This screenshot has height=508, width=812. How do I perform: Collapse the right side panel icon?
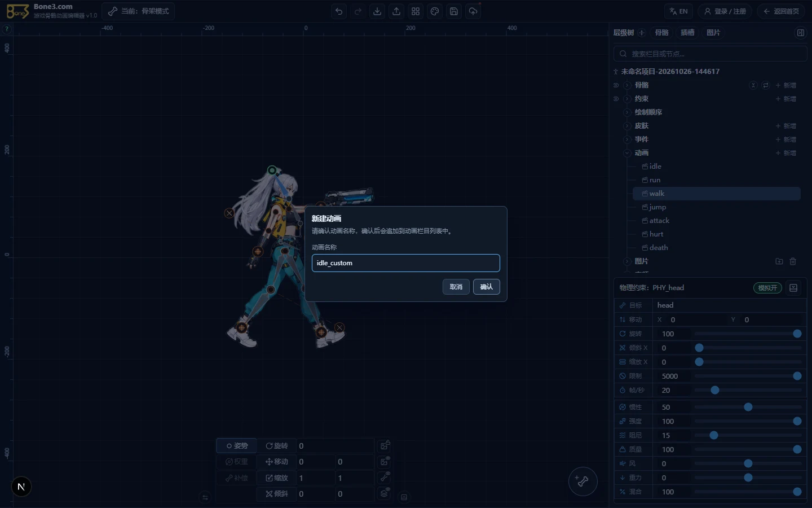click(800, 33)
